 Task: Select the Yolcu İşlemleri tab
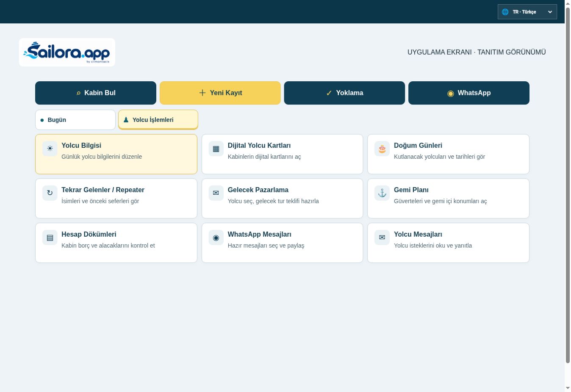pyautogui.click(x=158, y=120)
